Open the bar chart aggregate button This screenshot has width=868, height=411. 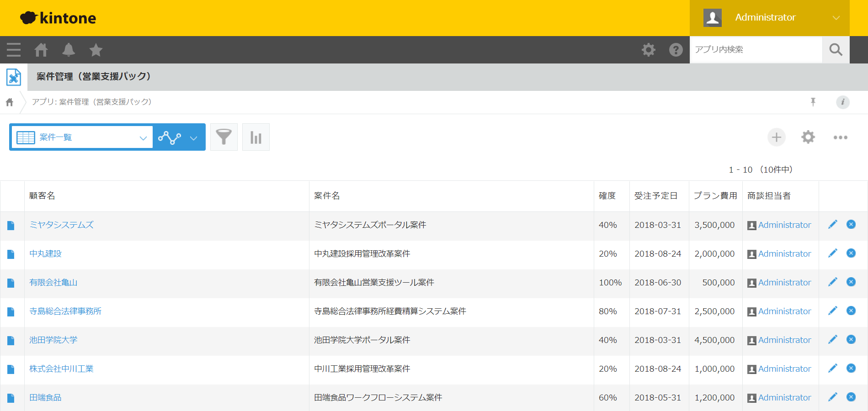point(256,137)
